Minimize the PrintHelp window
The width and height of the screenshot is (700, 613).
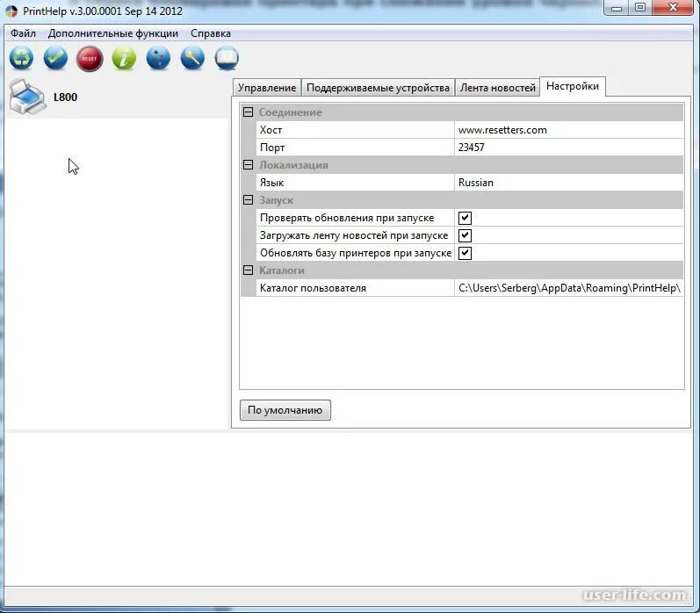click(x=617, y=8)
